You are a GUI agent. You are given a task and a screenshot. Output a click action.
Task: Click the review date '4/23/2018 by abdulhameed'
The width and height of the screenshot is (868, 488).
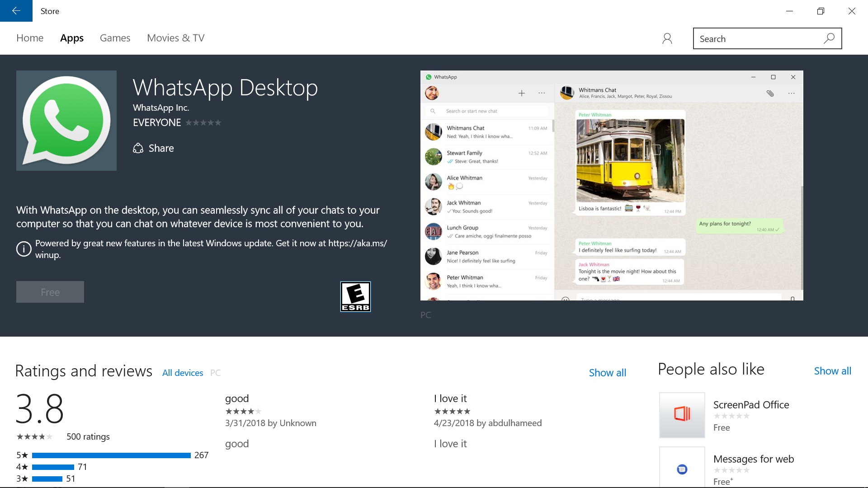point(488,423)
